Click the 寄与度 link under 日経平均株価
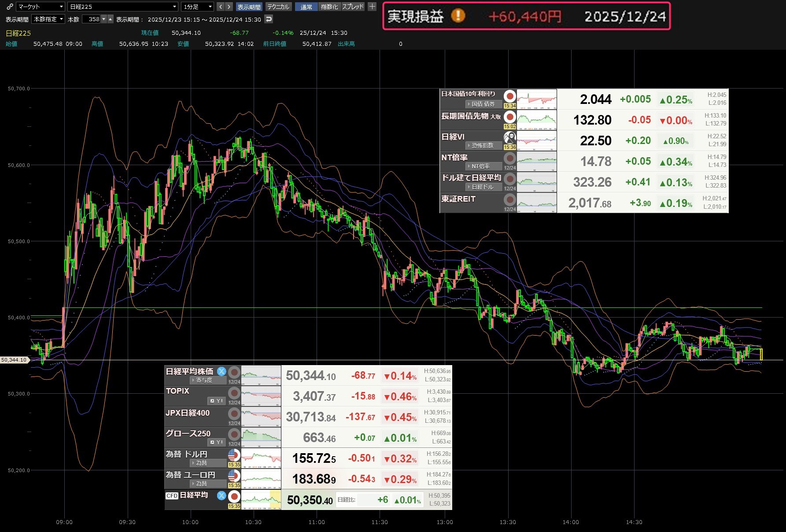Screen dimensions: 786x532 [204, 380]
